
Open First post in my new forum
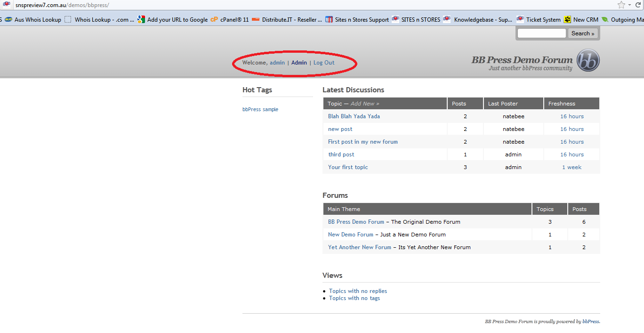point(363,142)
